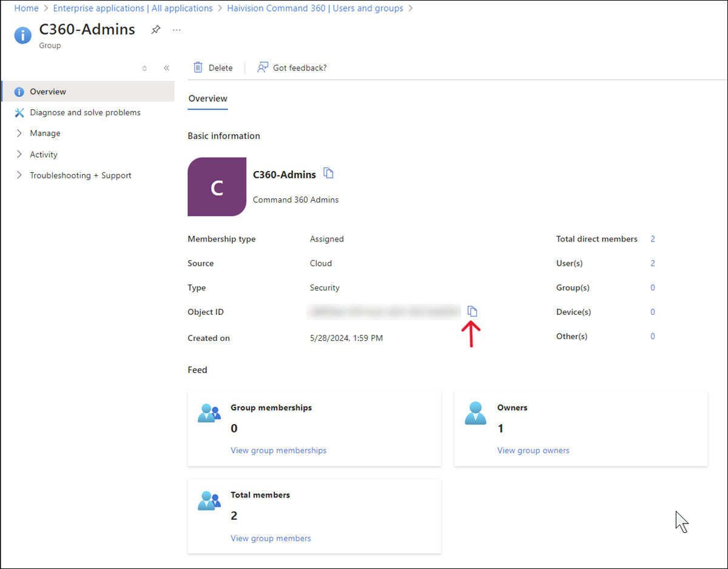
Task: Copy the C360-Admins group name
Action: (328, 173)
